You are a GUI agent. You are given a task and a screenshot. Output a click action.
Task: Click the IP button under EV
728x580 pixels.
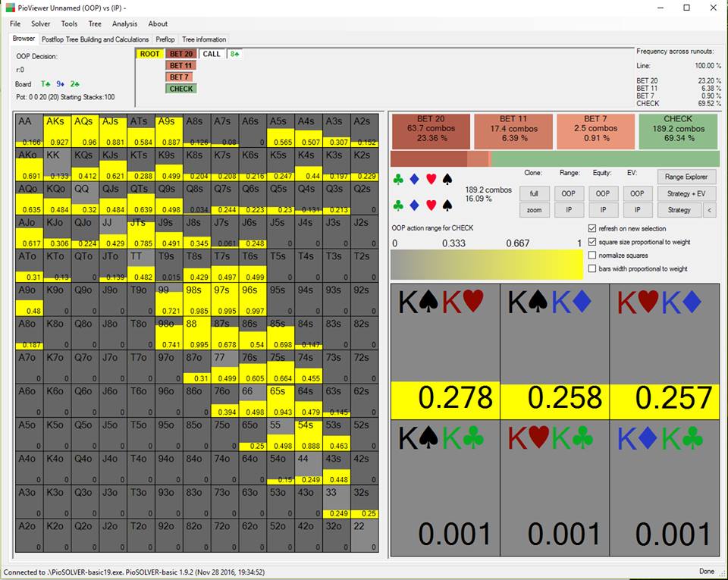click(x=637, y=210)
